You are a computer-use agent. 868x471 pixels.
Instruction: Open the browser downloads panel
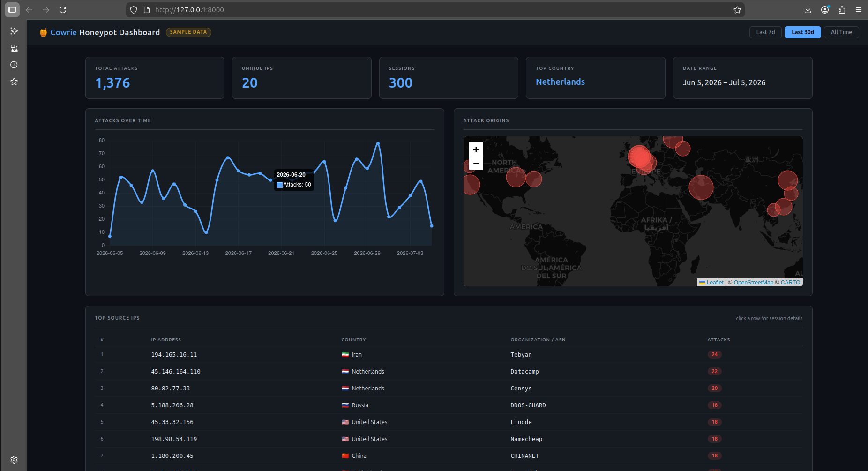pyautogui.click(x=808, y=10)
